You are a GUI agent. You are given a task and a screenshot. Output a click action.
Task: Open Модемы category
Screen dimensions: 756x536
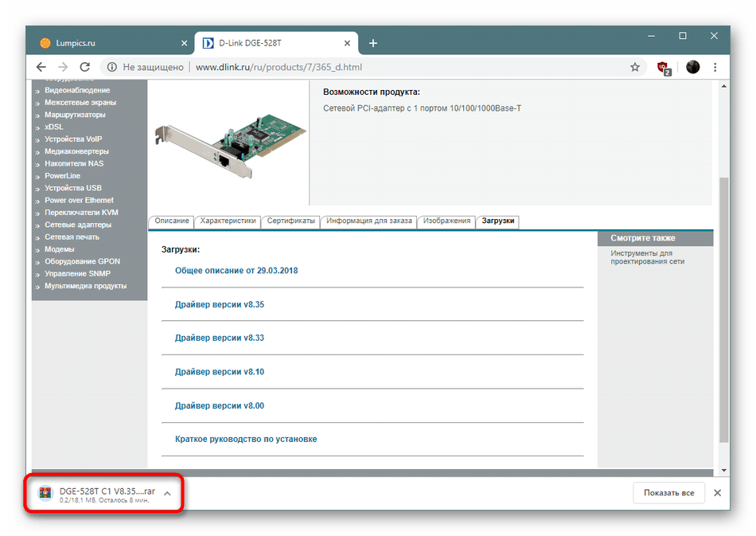[60, 249]
